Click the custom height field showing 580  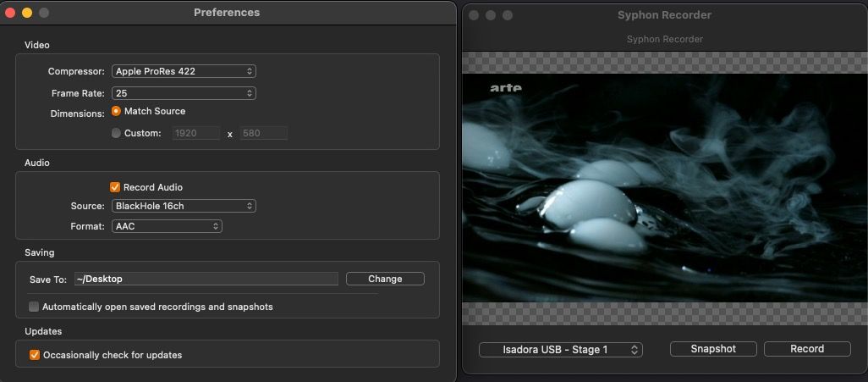click(263, 133)
